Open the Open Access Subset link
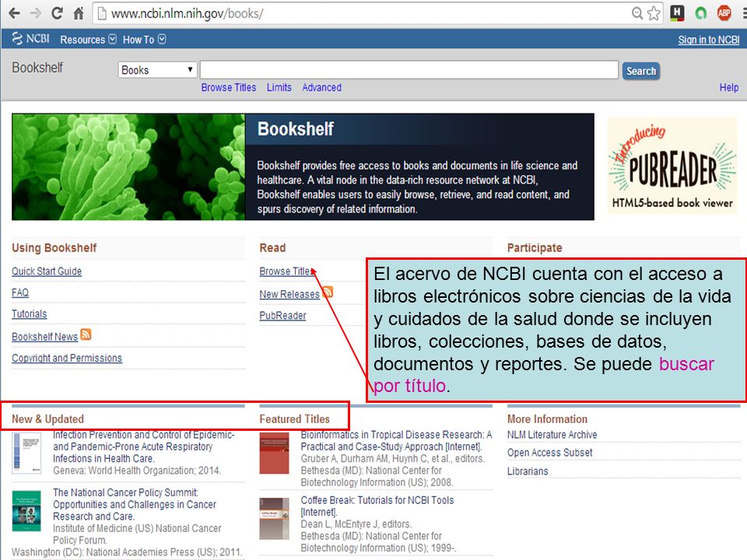The width and height of the screenshot is (747, 560). [x=550, y=453]
